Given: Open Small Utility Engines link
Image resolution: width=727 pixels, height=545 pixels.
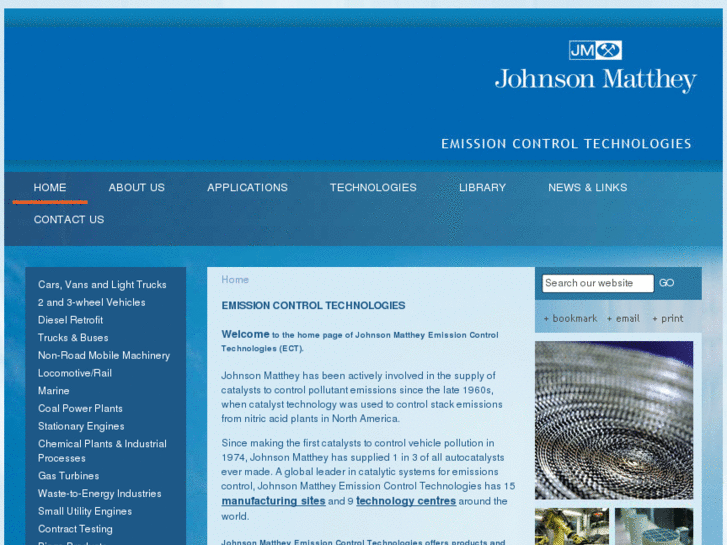Looking at the screenshot, I should coord(85,511).
